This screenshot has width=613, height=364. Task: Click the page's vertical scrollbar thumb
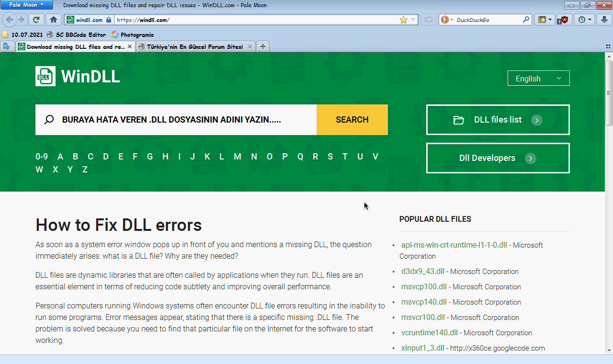pyautogui.click(x=609, y=93)
